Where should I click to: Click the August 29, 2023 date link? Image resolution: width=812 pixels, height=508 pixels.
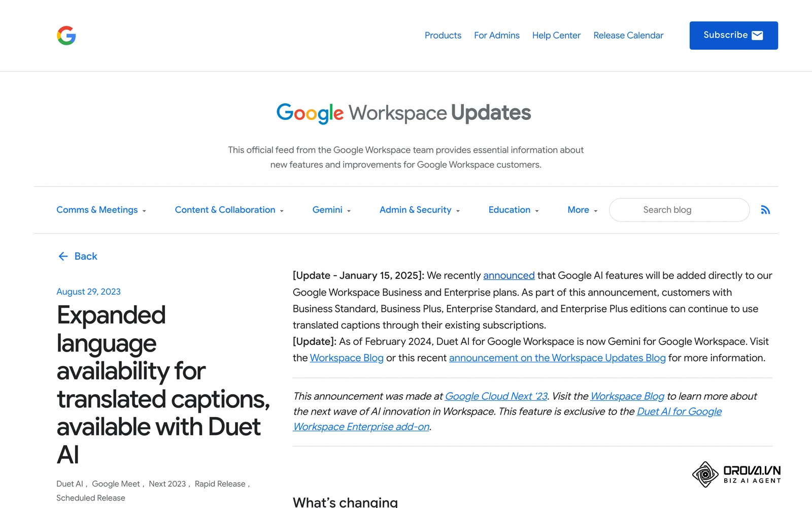coord(88,292)
